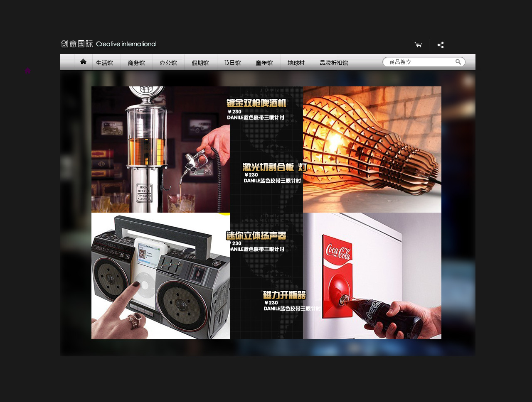Viewport: 532px width, 402px height.
Task: Go to 童年馆 section
Action: click(264, 63)
